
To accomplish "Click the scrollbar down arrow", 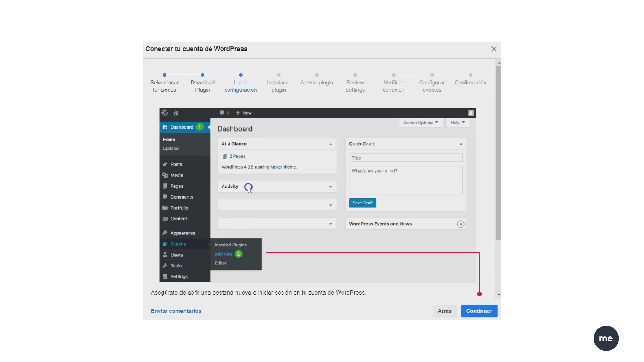I will click(499, 295).
